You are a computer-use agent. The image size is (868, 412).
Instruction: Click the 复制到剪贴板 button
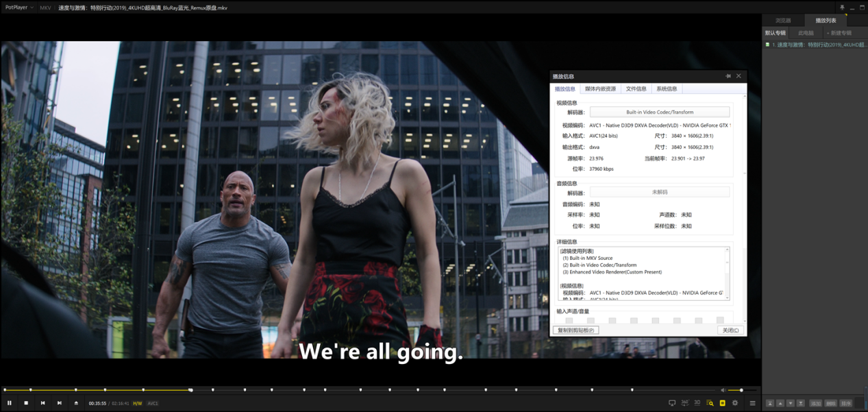(x=575, y=330)
